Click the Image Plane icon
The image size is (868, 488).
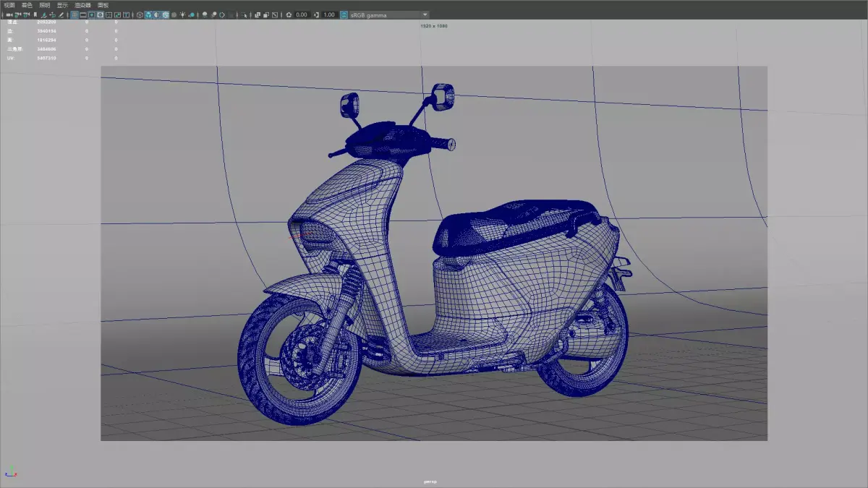(x=43, y=14)
